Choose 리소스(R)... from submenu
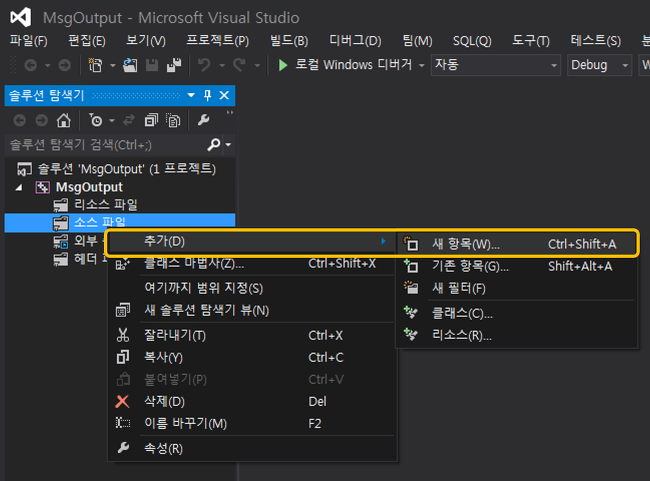 (x=517, y=335)
